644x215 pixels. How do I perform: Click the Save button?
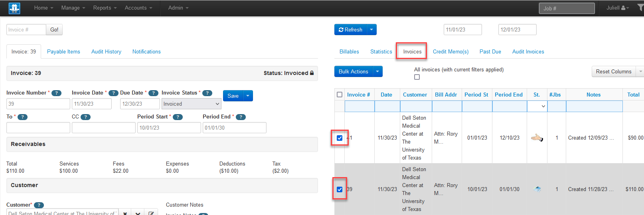point(233,96)
